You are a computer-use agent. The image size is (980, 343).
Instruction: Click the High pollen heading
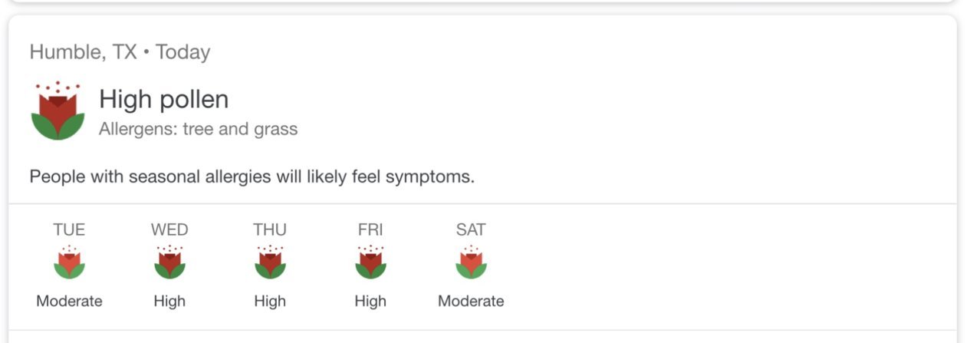pyautogui.click(x=164, y=100)
